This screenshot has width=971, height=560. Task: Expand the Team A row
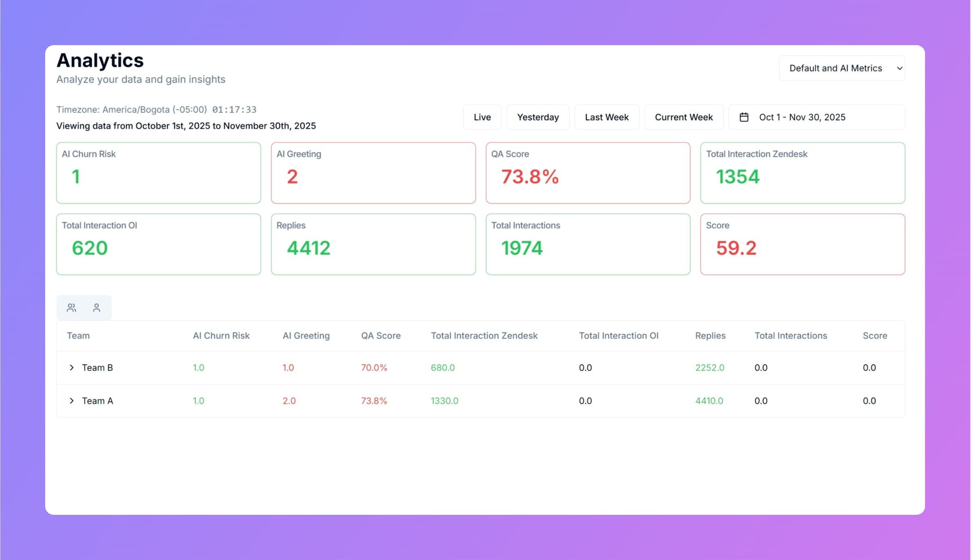(x=72, y=401)
